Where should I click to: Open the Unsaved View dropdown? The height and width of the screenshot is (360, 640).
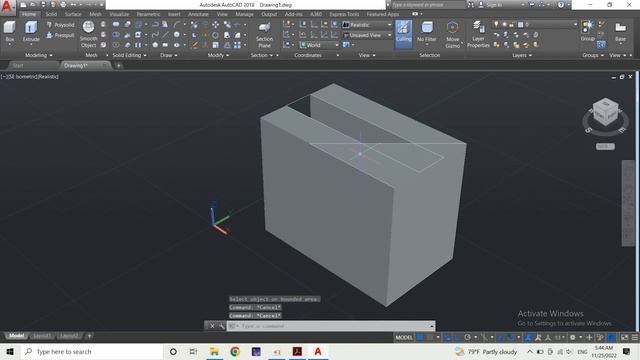coord(367,36)
